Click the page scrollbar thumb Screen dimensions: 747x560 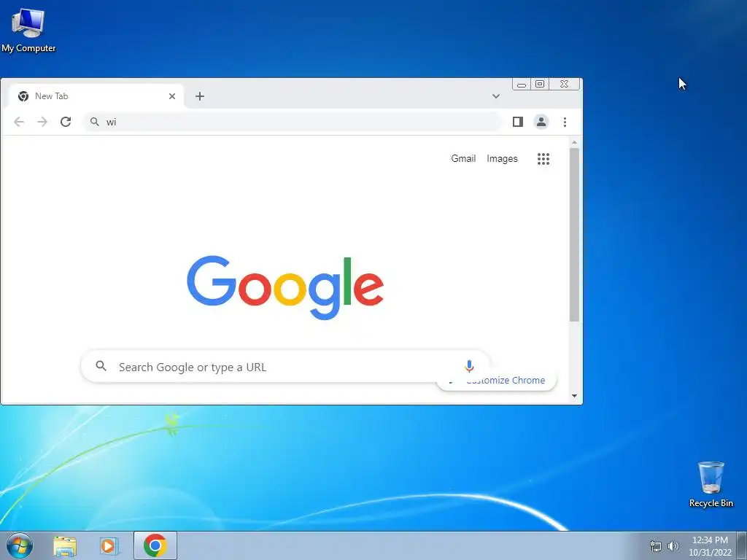[574, 235]
